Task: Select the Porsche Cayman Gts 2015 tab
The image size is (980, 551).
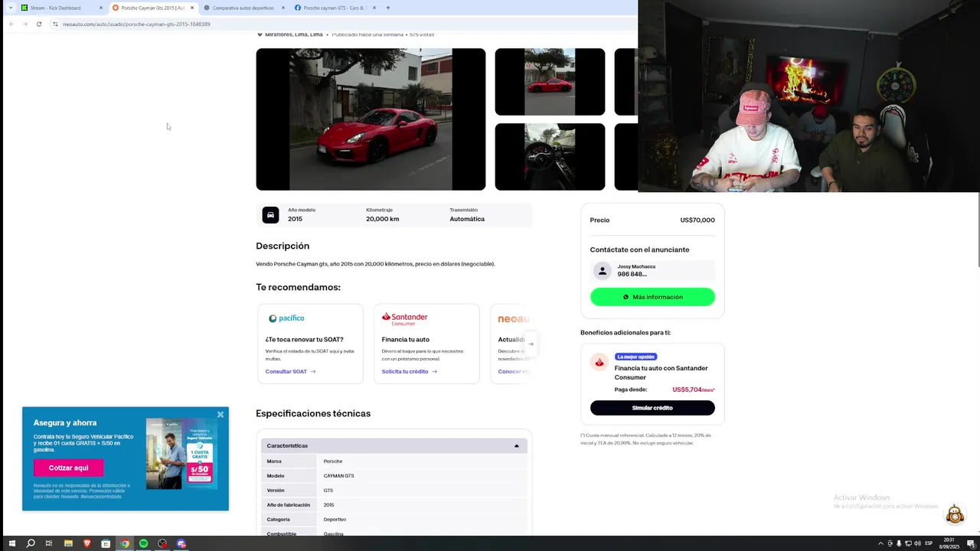Action: pyautogui.click(x=153, y=8)
